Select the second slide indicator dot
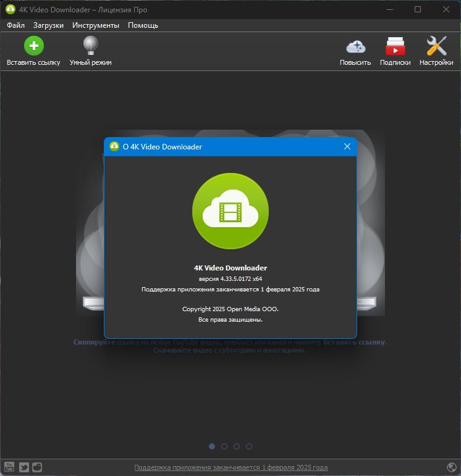The image size is (461, 476). pyautogui.click(x=224, y=446)
